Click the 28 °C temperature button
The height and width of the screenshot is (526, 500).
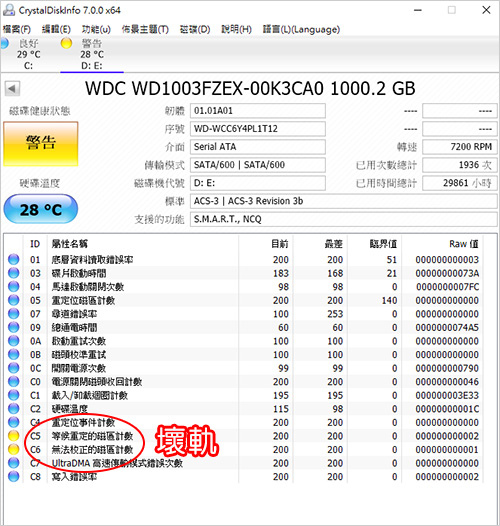click(x=41, y=209)
